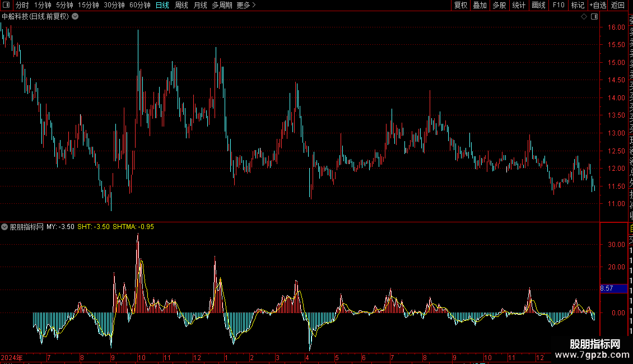
Task: Expand the 更多 periods chevron
Action: [254, 5]
